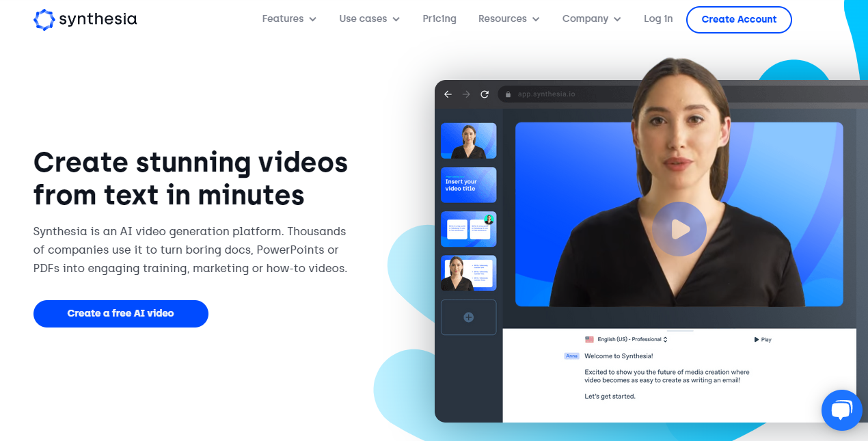Image resolution: width=868 pixels, height=441 pixels.
Task: Click the Synthesia logo
Action: tap(85, 19)
